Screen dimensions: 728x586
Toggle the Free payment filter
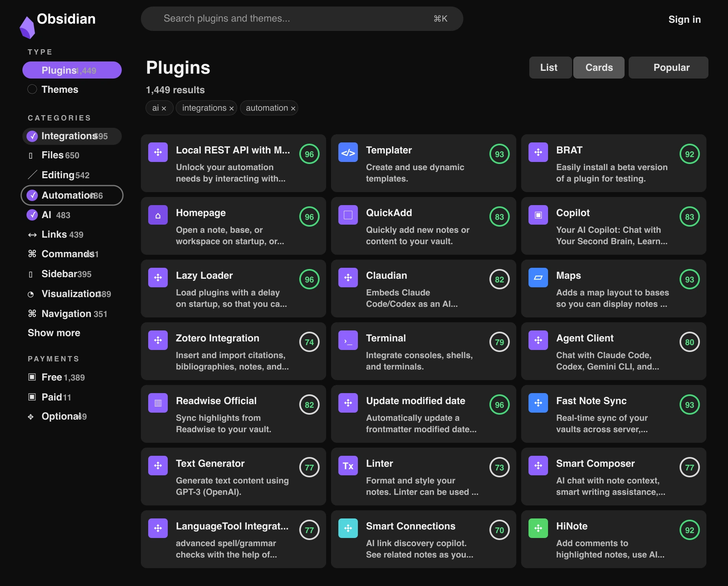32,377
